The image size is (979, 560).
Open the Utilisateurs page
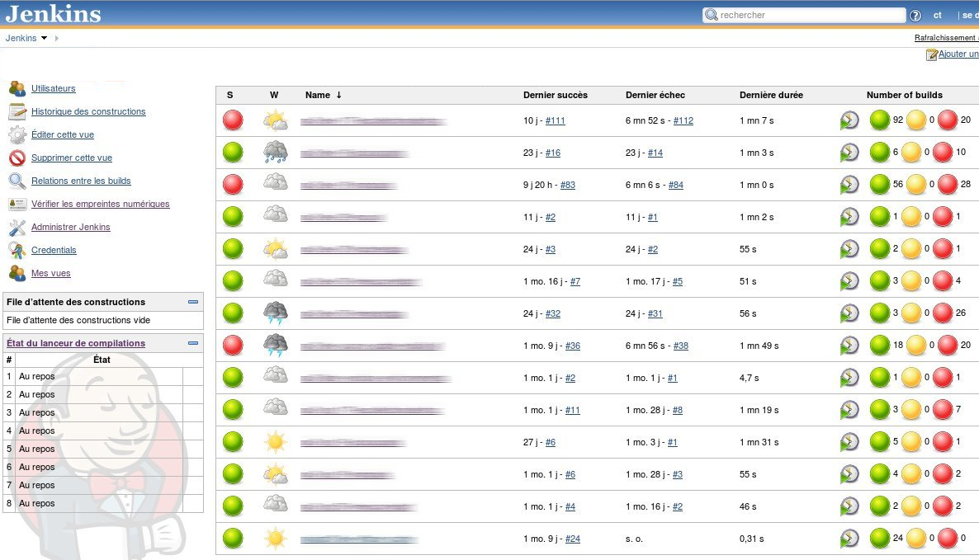click(x=53, y=88)
